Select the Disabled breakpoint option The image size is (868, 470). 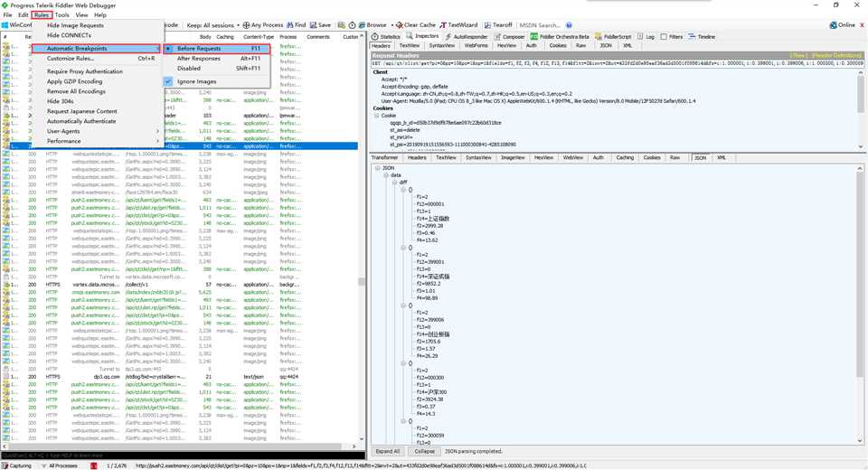pos(216,68)
